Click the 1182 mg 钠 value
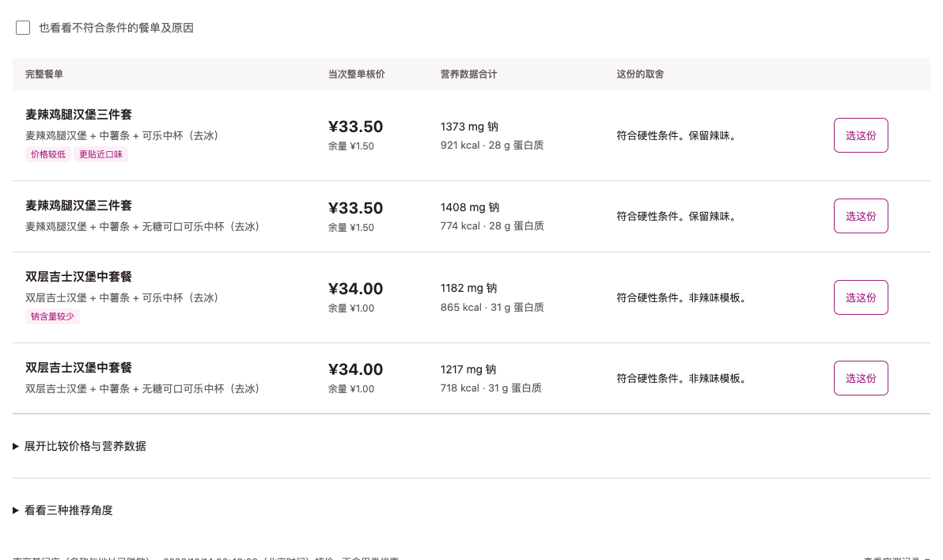 coord(468,288)
